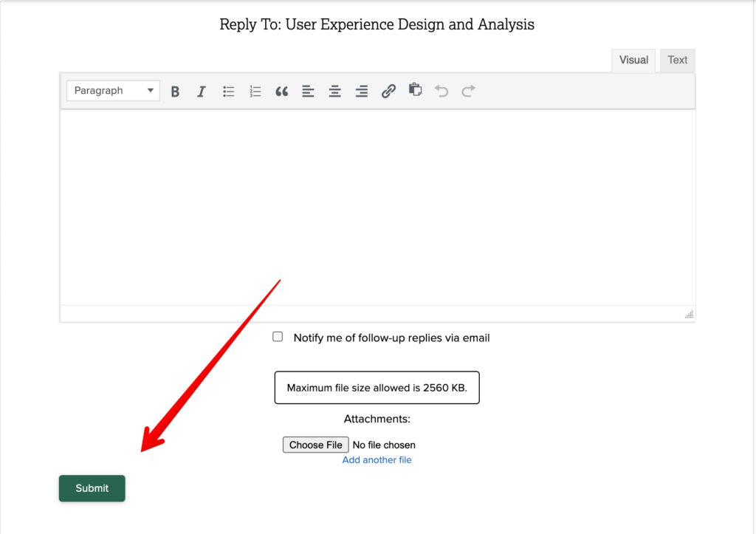Switch to the Visual editing tab

pos(633,60)
